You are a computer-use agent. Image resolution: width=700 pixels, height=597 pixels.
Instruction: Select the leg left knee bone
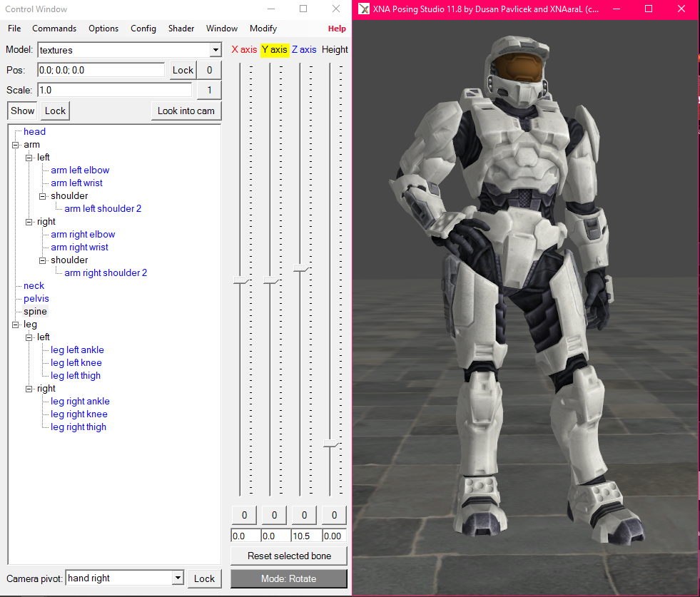pos(76,363)
